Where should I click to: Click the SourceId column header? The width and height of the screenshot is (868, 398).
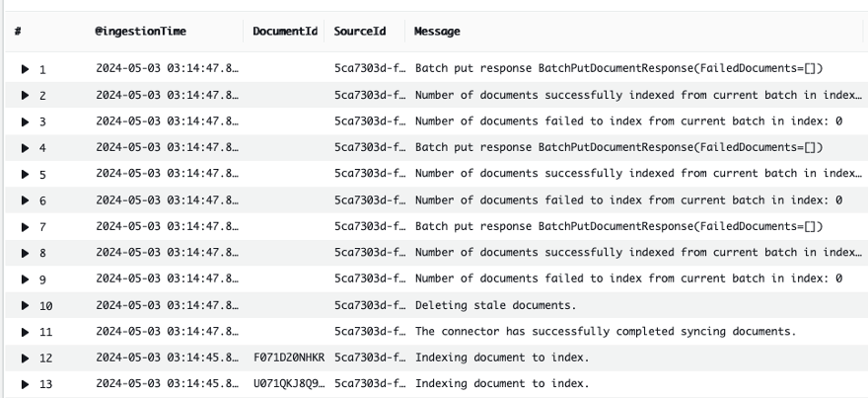pyautogui.click(x=360, y=32)
